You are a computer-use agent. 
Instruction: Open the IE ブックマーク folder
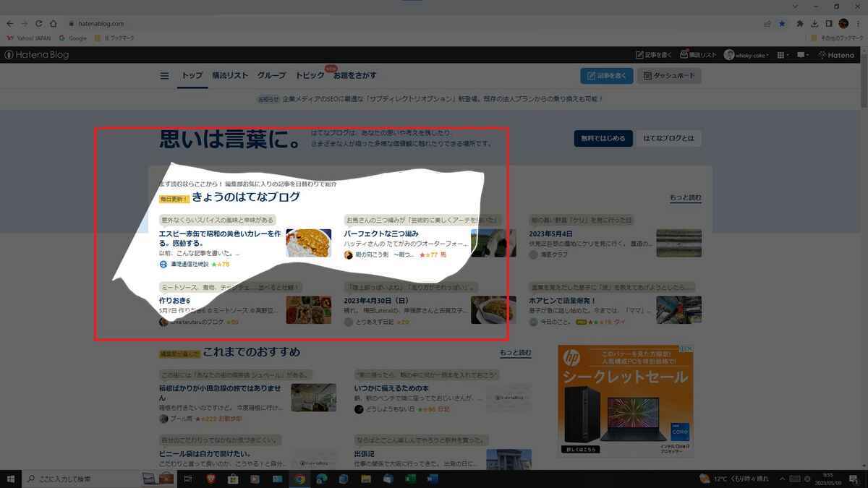click(x=114, y=38)
